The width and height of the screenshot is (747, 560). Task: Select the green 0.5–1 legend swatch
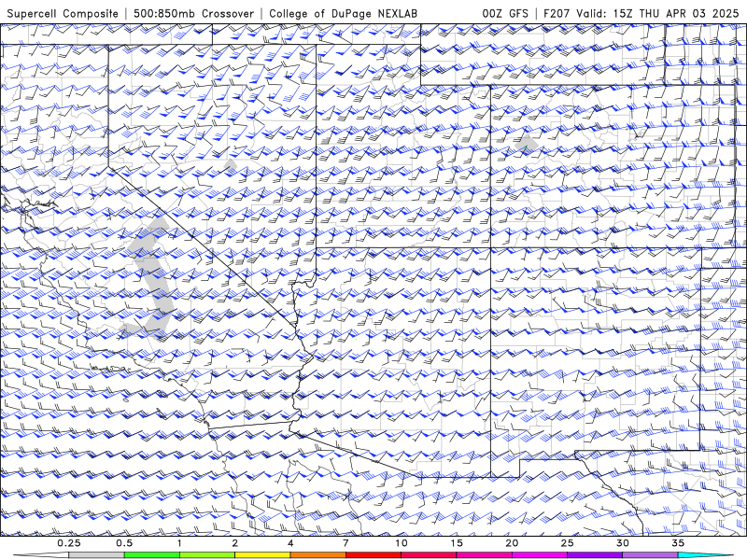pyautogui.click(x=152, y=555)
